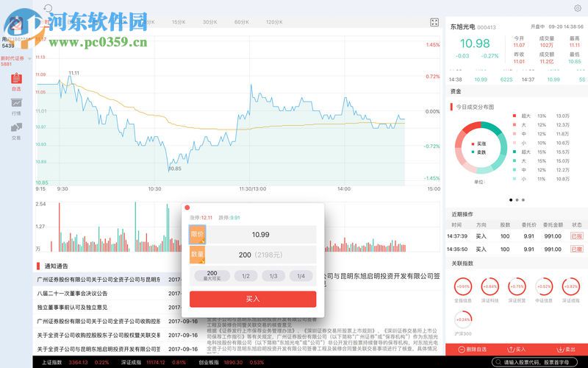Choose the 1/4 position button
Viewport: 588px width, 368px height.
click(x=301, y=276)
